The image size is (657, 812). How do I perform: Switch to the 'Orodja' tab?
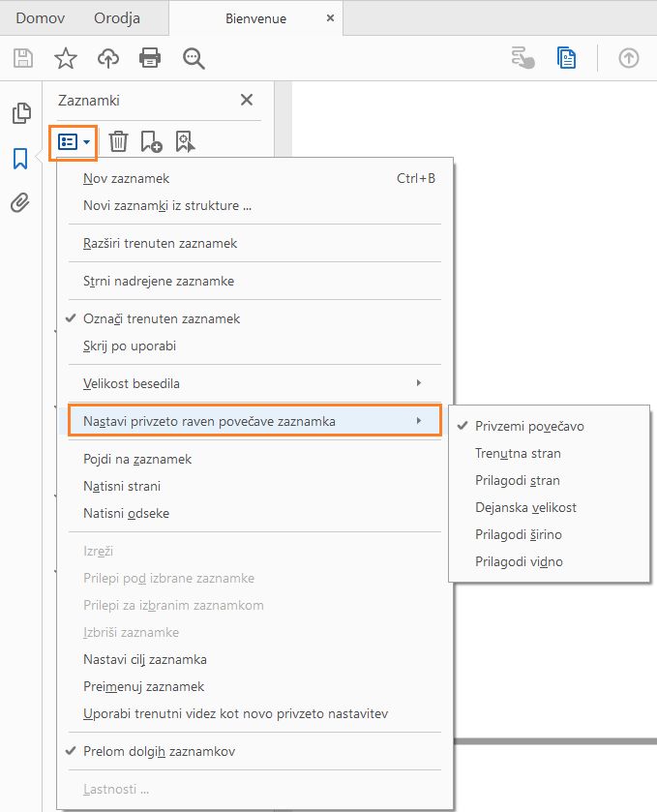click(x=117, y=18)
